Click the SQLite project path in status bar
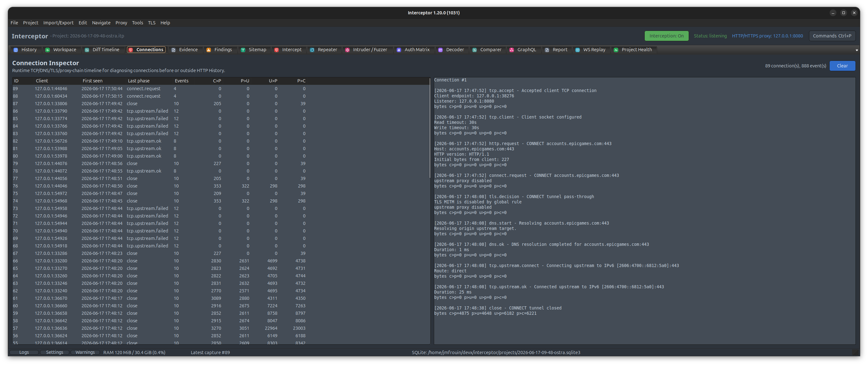 pyautogui.click(x=496, y=352)
